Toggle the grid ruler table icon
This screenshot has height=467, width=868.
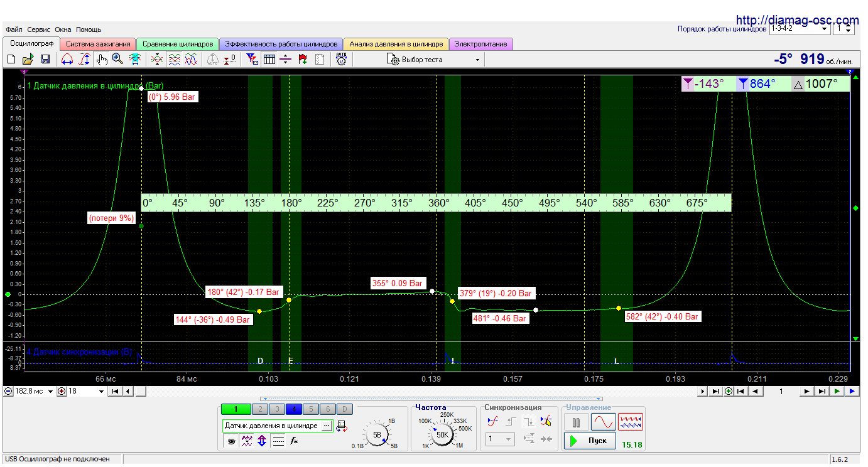coord(269,60)
